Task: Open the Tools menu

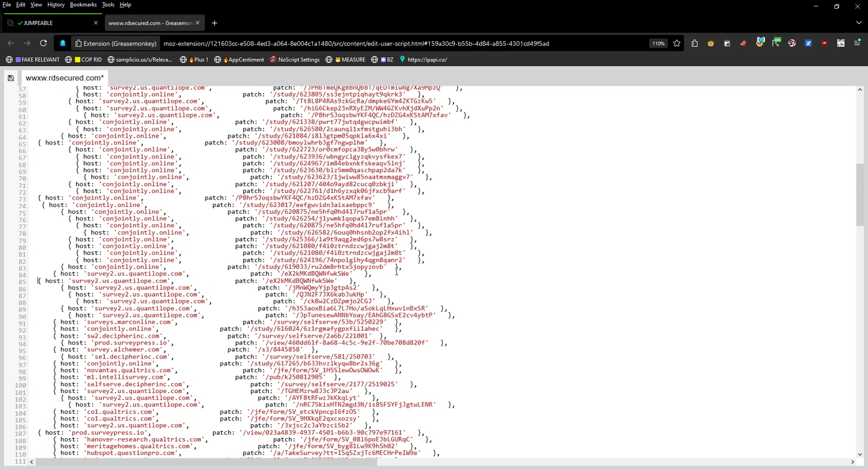Action: (x=108, y=5)
